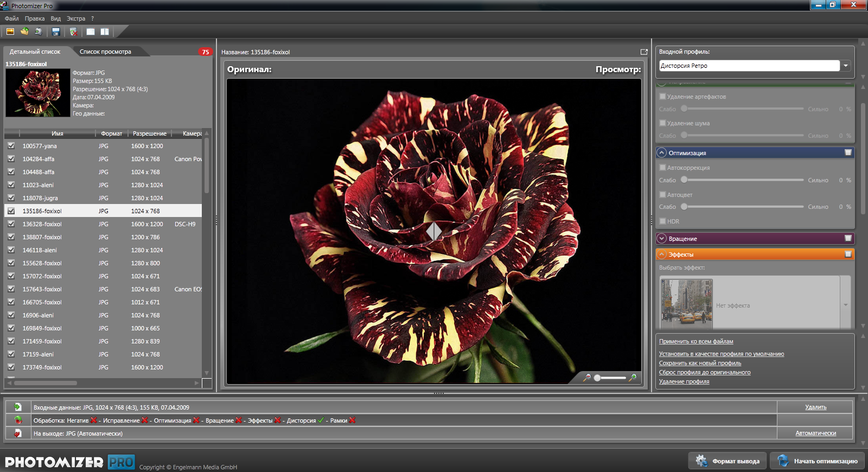Uncheck the 100577-yana file checkbox
Viewport: 868px width, 472px height.
11,146
